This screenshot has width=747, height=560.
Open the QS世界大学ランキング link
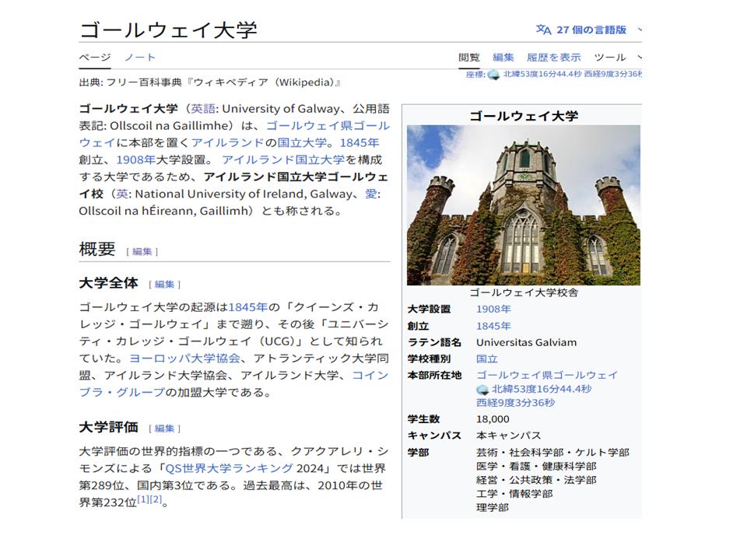coord(229,468)
